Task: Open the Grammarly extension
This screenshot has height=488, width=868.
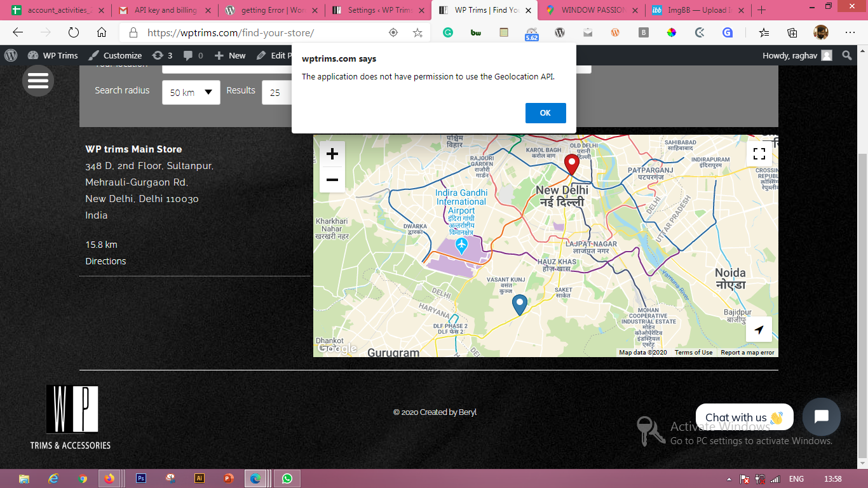Action: [x=448, y=32]
